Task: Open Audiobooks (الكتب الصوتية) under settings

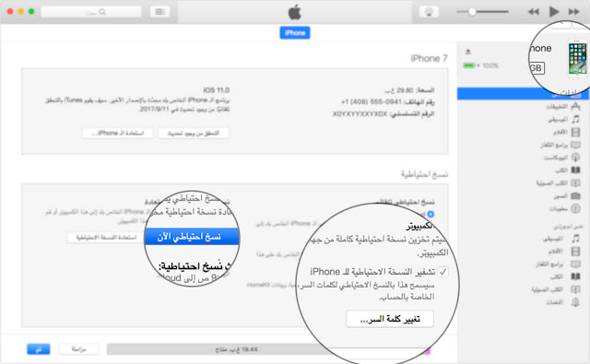Action: click(559, 183)
